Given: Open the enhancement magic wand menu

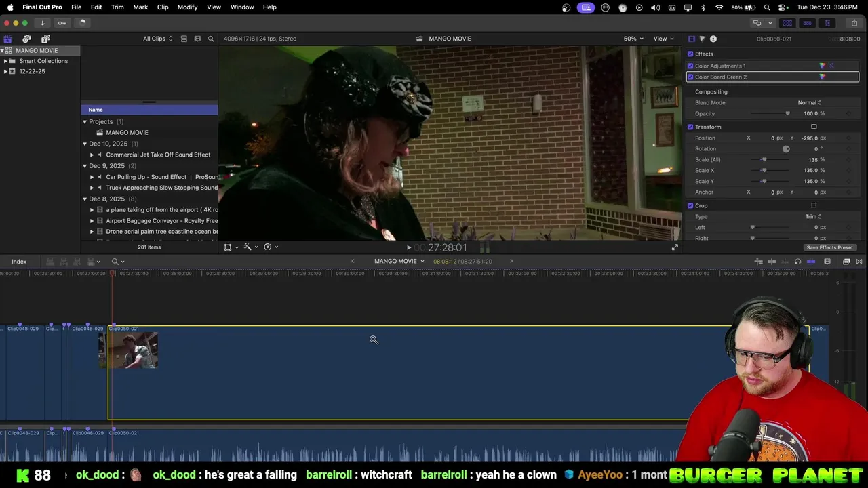Looking at the screenshot, I should [250, 247].
